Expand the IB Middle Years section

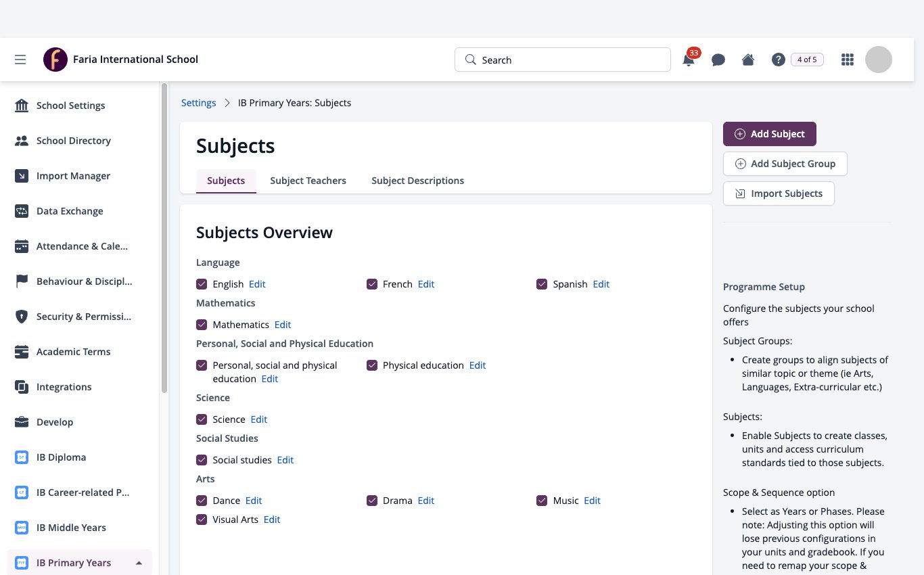71,528
